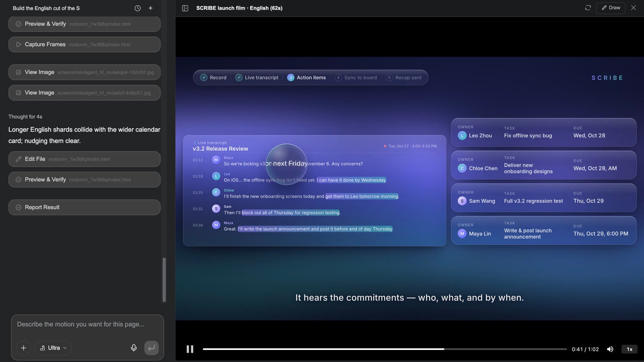
Task: Select the Recap sent step
Action: click(x=404, y=78)
